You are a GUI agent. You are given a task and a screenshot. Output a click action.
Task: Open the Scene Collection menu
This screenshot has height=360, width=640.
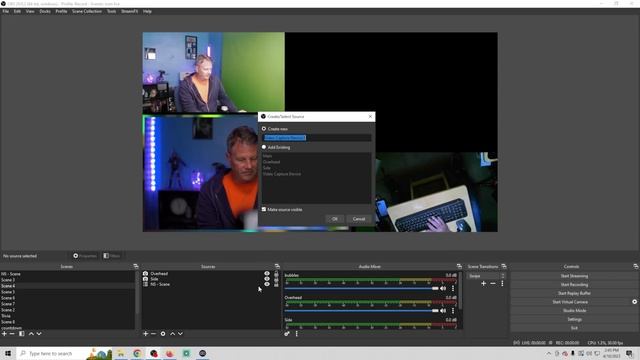tap(87, 11)
